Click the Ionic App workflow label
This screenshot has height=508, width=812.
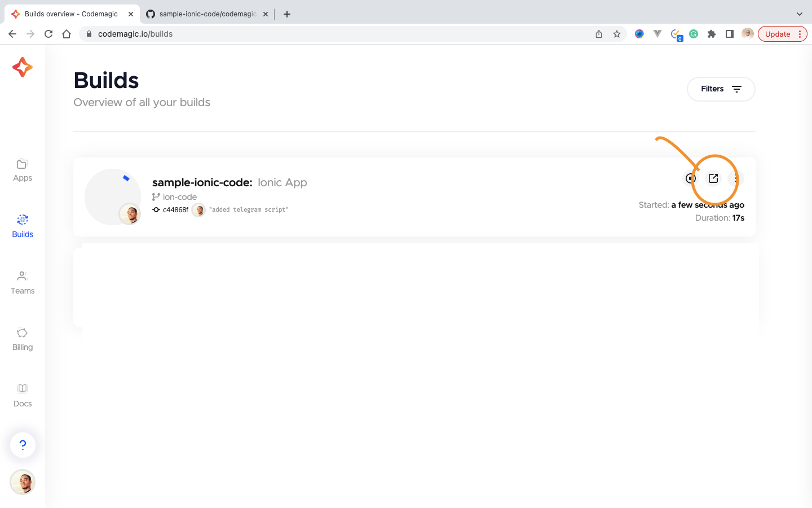coord(283,182)
